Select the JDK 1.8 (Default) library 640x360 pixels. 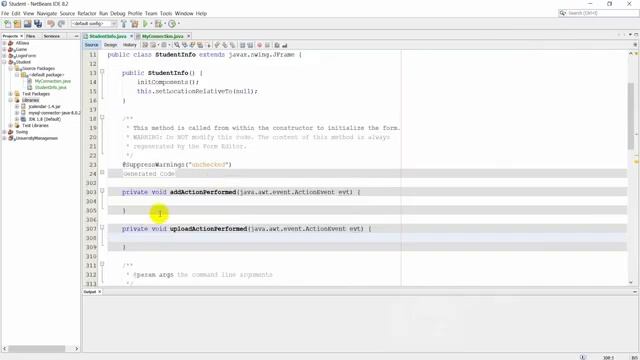(44, 119)
